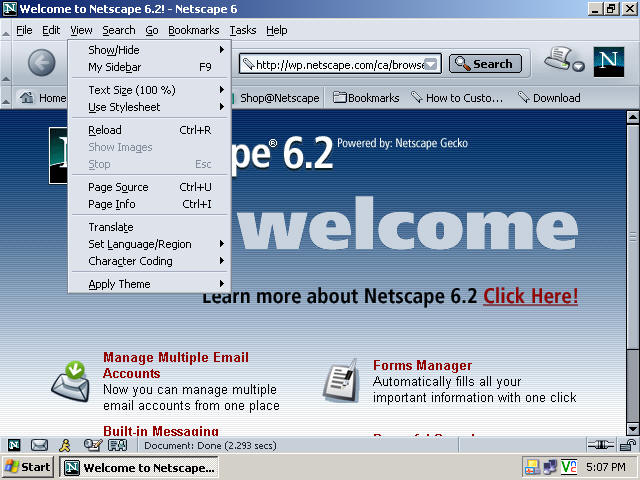The width and height of the screenshot is (640, 480).
Task: Click the vertical scrollbar thumb
Action: pos(632,237)
